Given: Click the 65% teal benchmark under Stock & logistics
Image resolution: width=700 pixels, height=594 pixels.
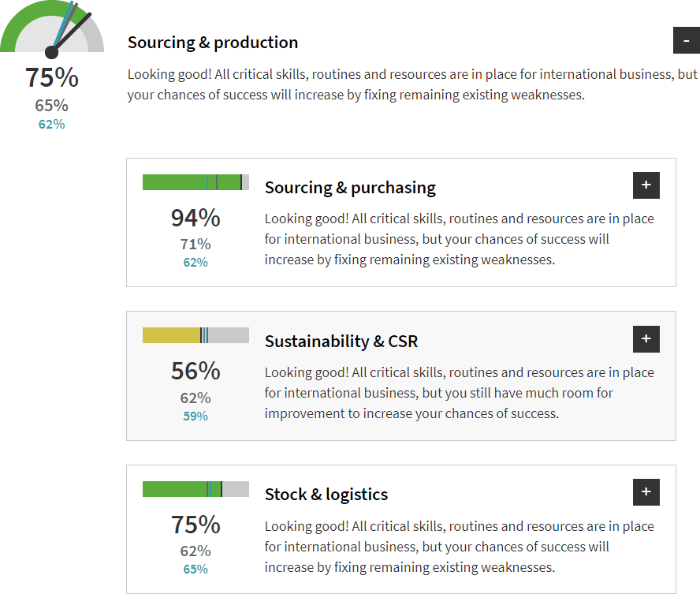Looking at the screenshot, I should coord(195,569).
